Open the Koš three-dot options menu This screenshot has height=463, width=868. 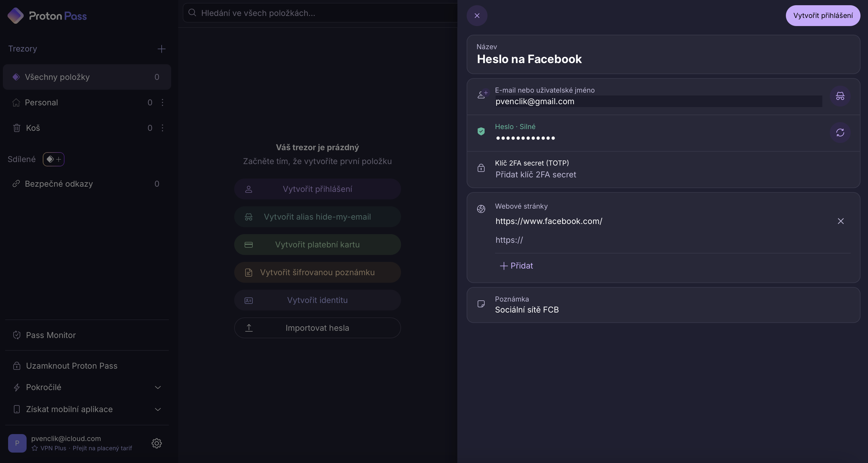tap(162, 128)
